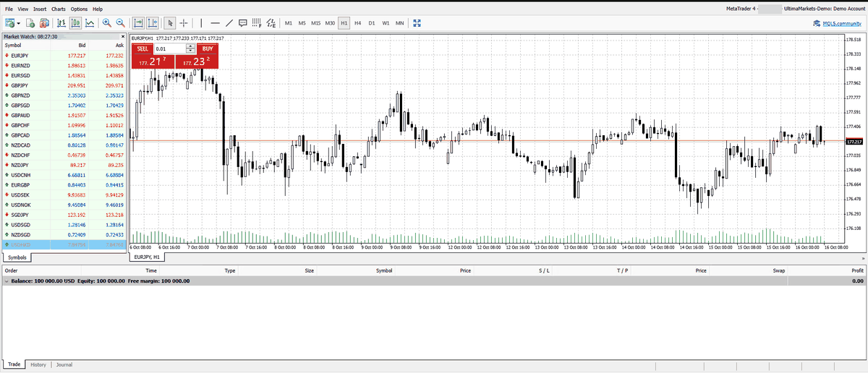Open the View menu
Image resolution: width=868 pixels, height=376 pixels.
23,9
